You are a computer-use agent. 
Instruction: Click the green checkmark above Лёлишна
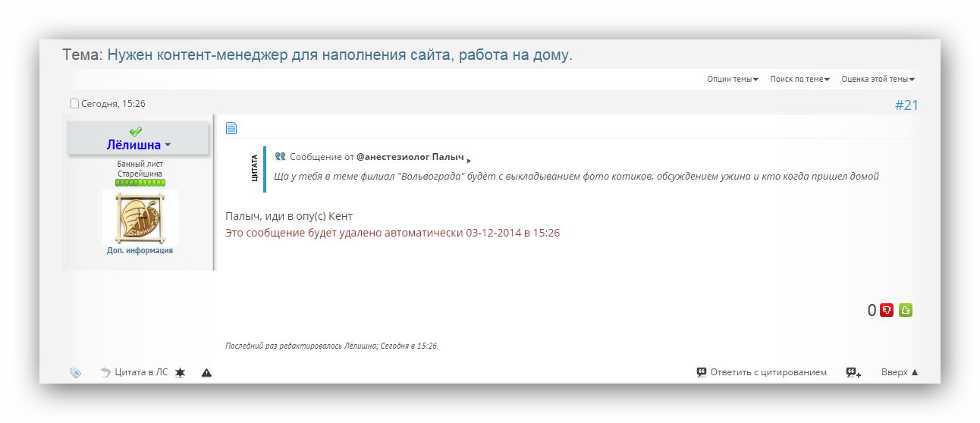pos(136,131)
